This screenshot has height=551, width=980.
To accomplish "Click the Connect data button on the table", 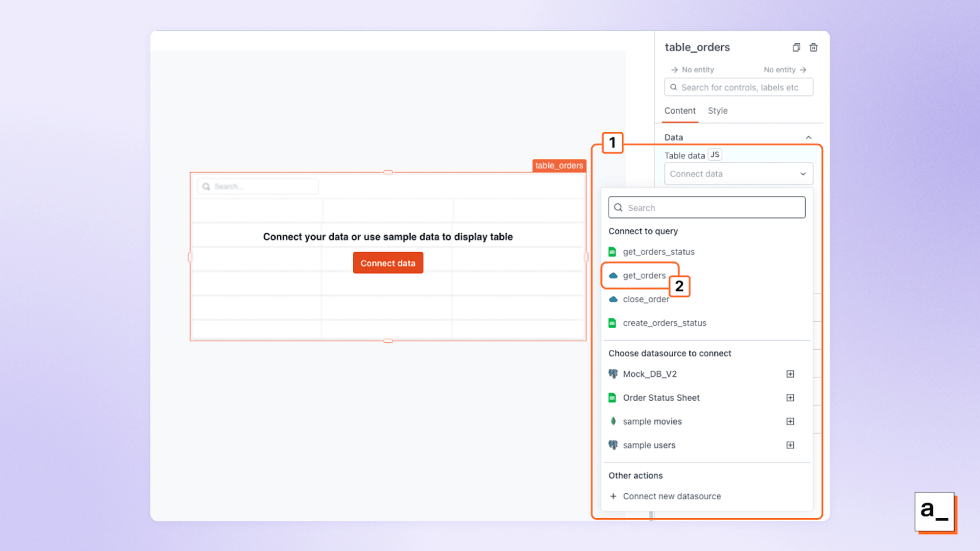I will coord(388,263).
